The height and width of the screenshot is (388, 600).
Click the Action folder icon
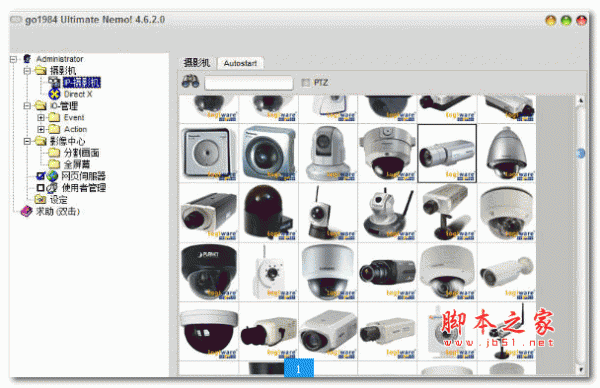click(54, 129)
